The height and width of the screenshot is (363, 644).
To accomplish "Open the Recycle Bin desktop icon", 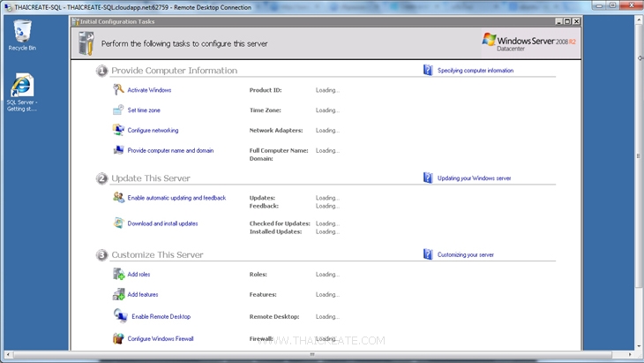I will coord(22,34).
